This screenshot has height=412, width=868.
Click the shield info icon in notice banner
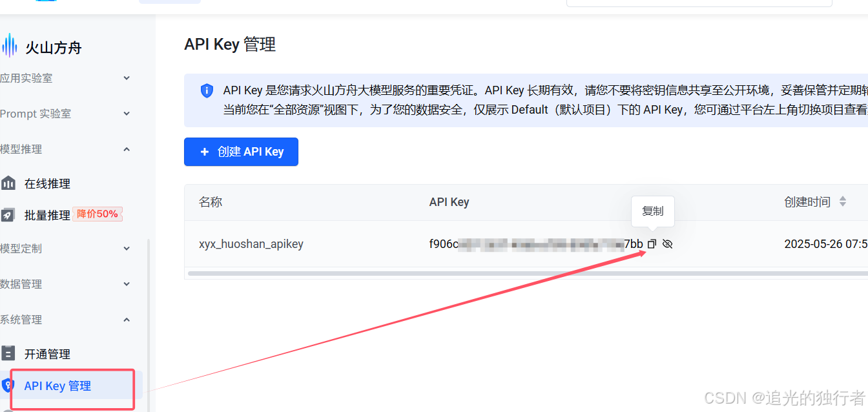click(x=207, y=90)
